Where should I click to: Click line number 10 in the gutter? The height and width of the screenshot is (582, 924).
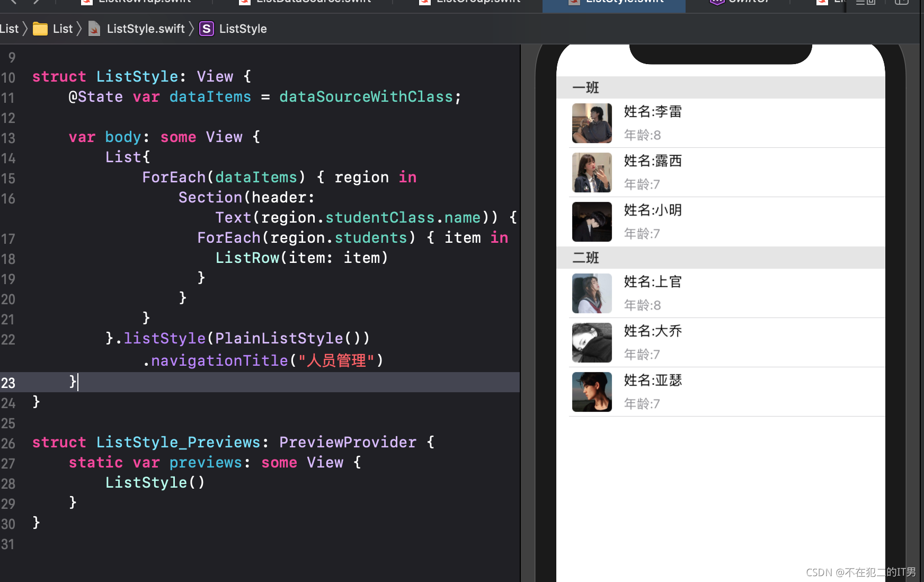click(x=8, y=77)
